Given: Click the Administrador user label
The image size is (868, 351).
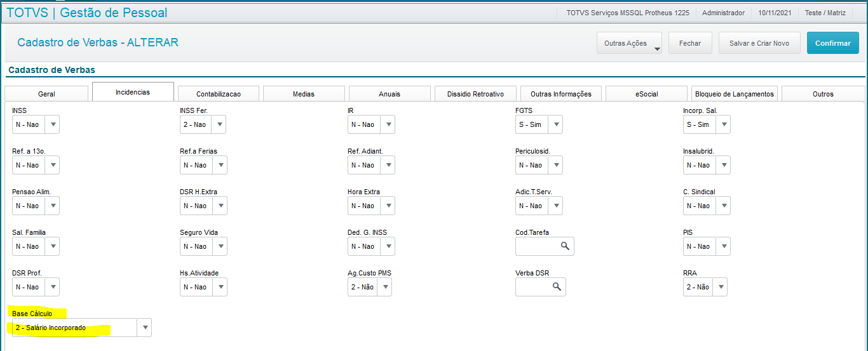Looking at the screenshot, I should tap(723, 13).
